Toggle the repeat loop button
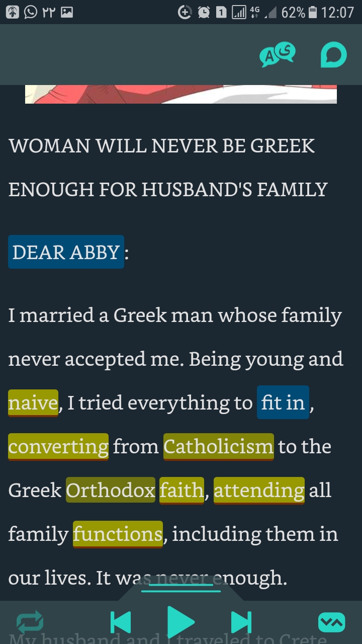This screenshot has height=644, width=362. (x=30, y=622)
